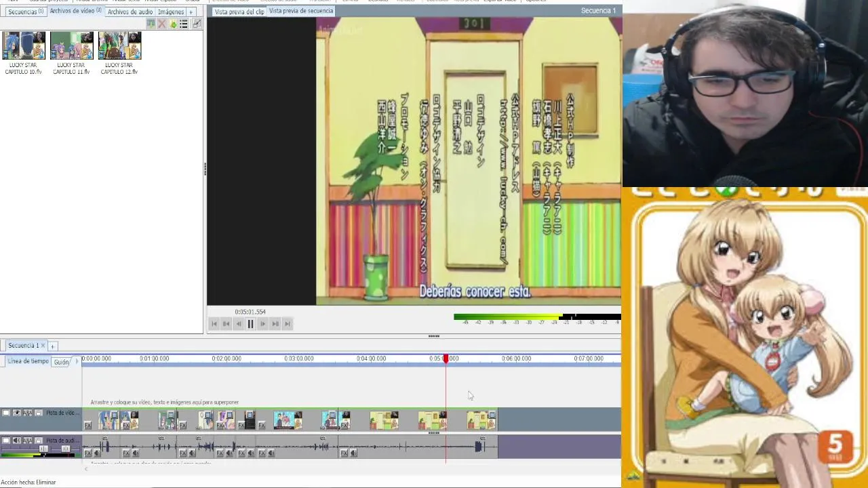The width and height of the screenshot is (868, 488).
Task: Open the Secuencias bin tab
Action: pyautogui.click(x=26, y=12)
